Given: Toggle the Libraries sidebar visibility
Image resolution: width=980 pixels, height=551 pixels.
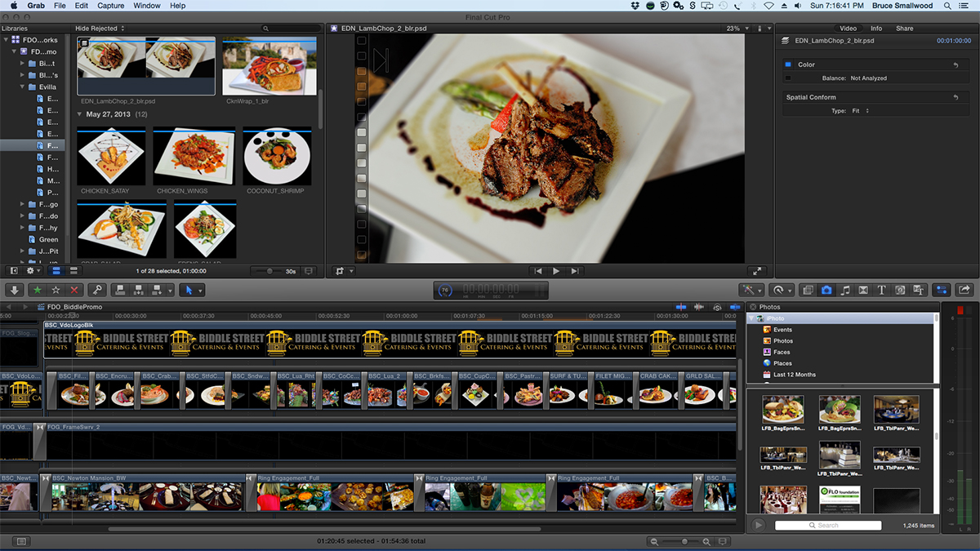Looking at the screenshot, I should (14, 270).
